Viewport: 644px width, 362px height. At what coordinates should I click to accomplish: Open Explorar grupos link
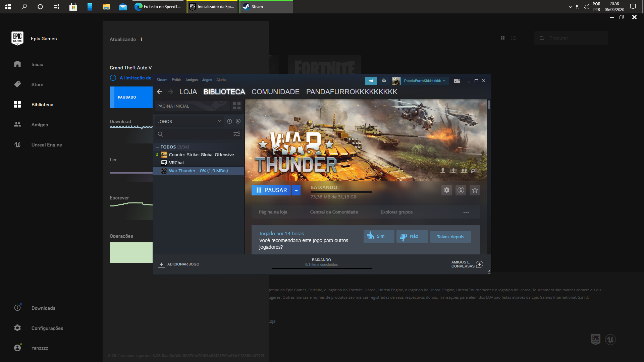(396, 212)
